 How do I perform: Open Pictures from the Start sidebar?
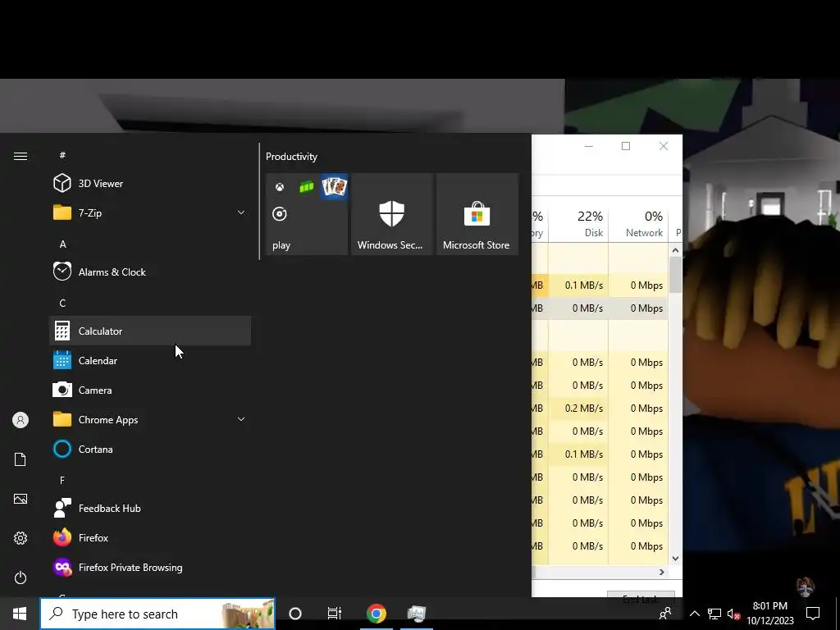pyautogui.click(x=21, y=499)
